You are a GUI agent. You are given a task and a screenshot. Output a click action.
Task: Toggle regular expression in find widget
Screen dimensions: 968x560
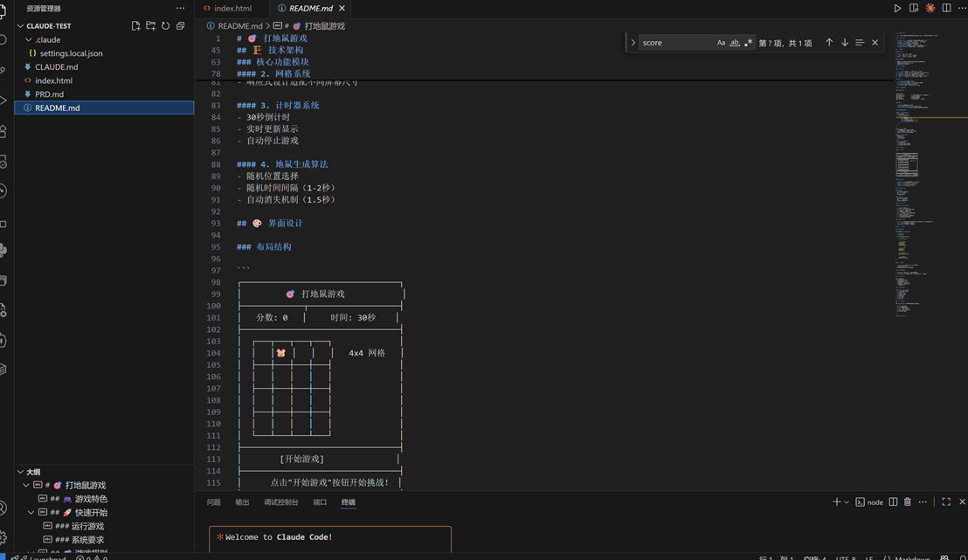[748, 43]
